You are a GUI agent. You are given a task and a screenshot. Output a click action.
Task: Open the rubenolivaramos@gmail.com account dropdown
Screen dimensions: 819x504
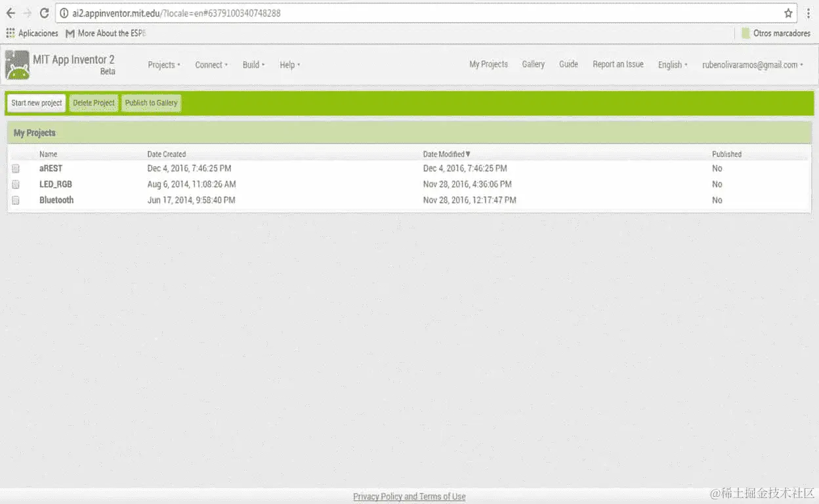(x=753, y=64)
